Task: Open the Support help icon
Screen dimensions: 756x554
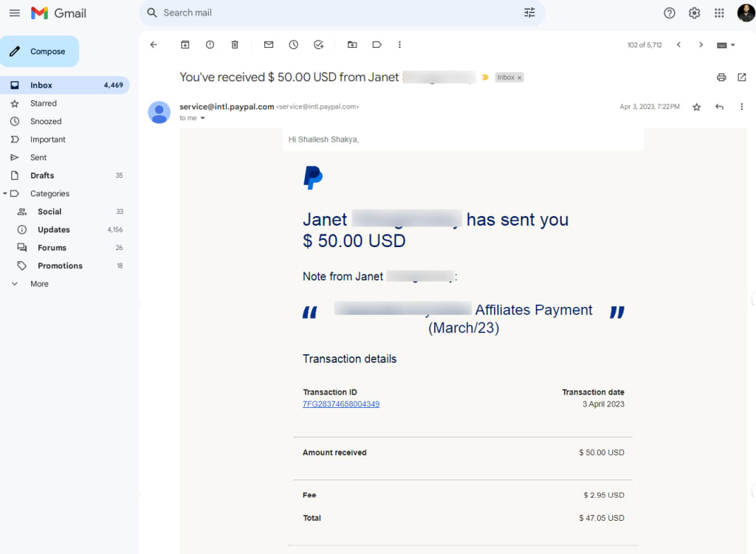Action: pos(669,13)
